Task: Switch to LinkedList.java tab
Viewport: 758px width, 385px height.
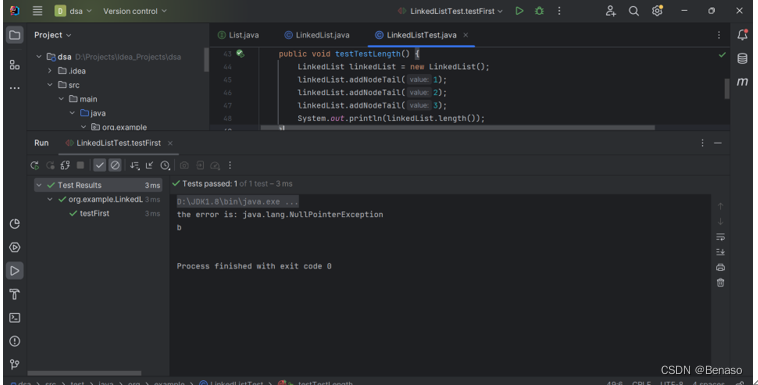Action: (317, 35)
